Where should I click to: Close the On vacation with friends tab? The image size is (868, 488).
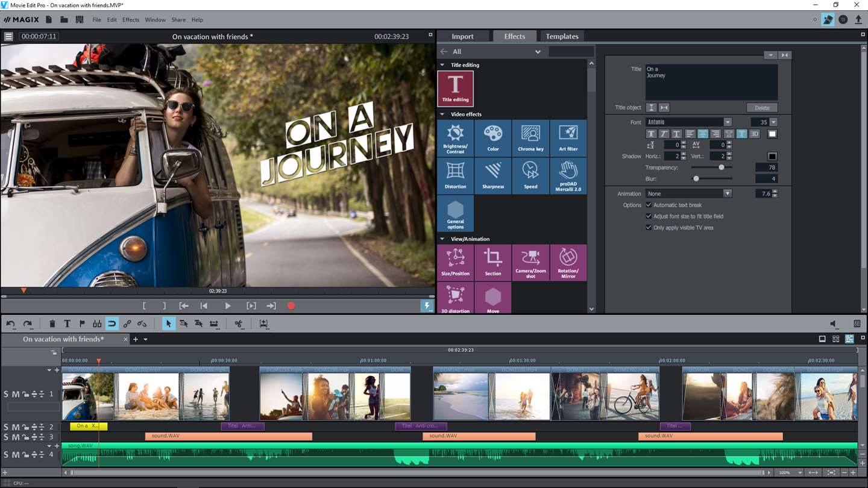[125, 340]
